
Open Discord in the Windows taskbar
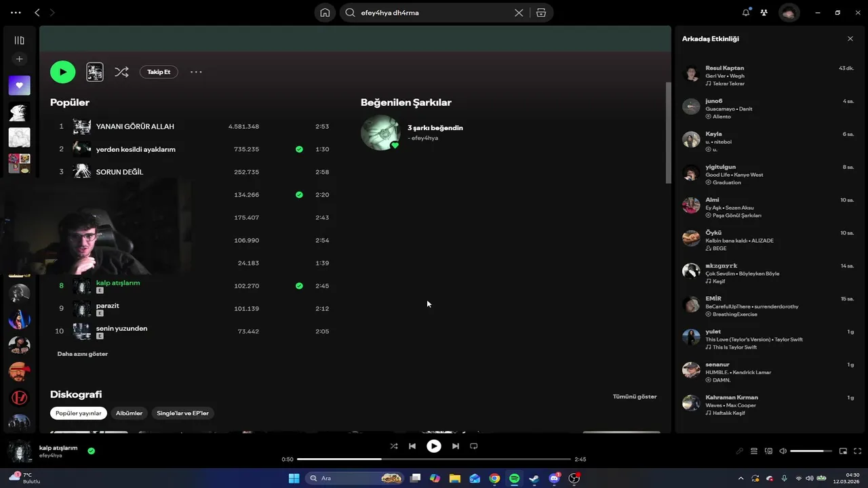555,479
